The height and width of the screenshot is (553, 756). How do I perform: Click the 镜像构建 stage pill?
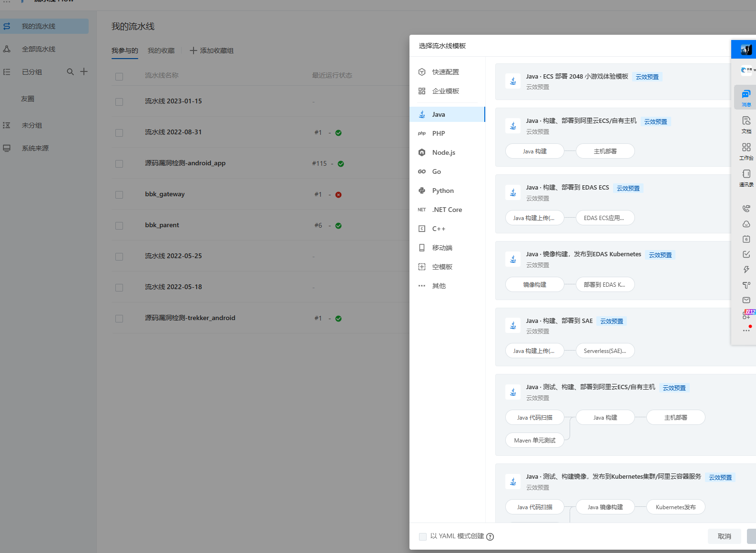535,284
